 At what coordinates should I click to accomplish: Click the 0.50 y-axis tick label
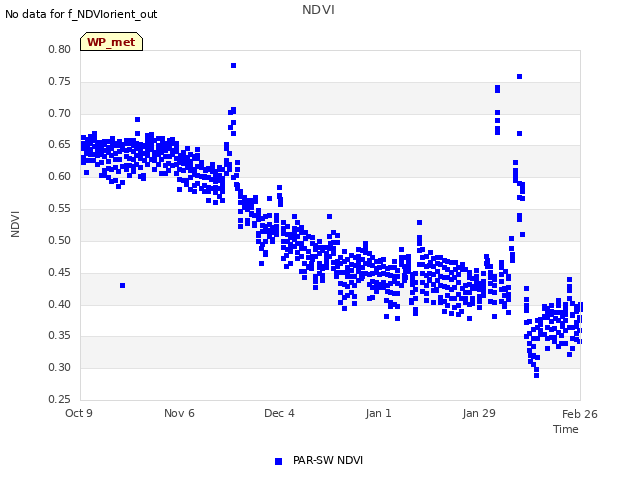click(60, 240)
